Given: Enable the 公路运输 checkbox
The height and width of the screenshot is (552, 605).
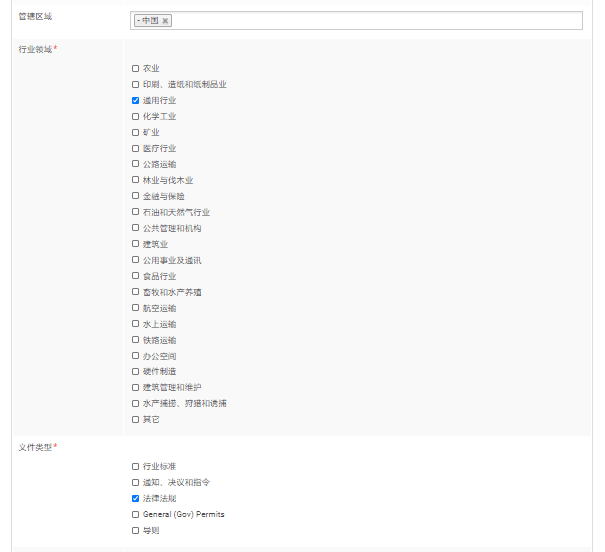Looking at the screenshot, I should (136, 165).
